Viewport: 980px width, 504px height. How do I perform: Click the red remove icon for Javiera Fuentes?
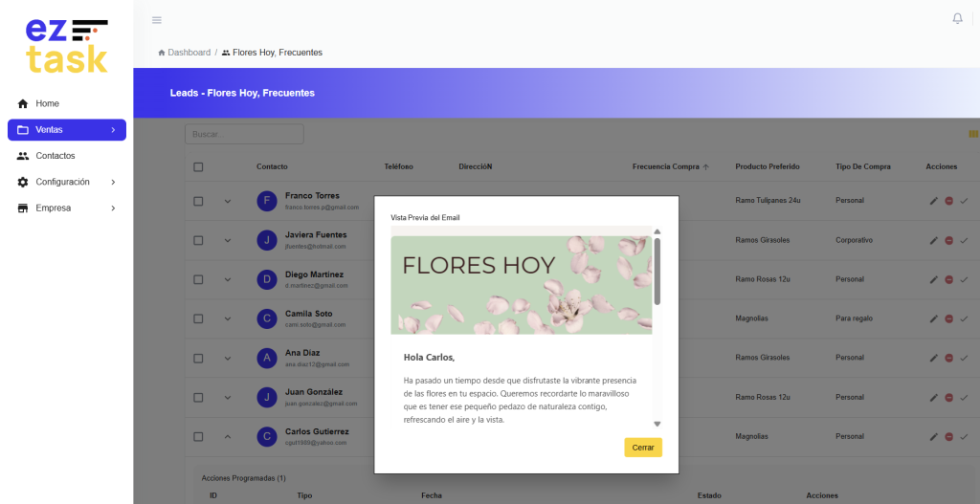(x=949, y=240)
